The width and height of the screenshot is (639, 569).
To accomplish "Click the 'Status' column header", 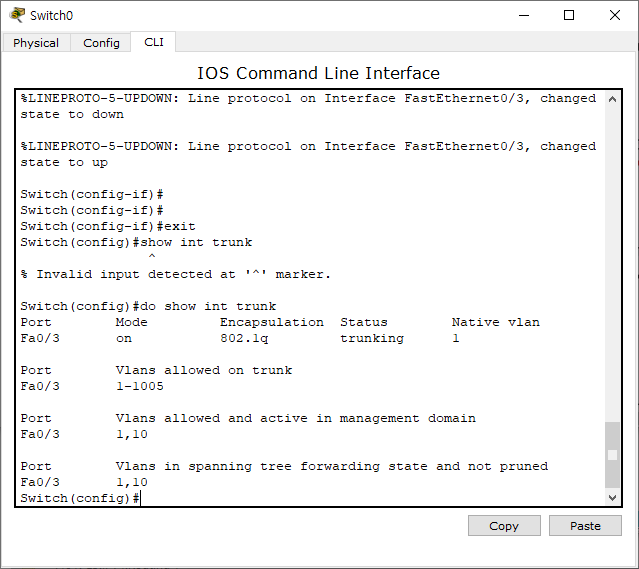I will [x=364, y=322].
